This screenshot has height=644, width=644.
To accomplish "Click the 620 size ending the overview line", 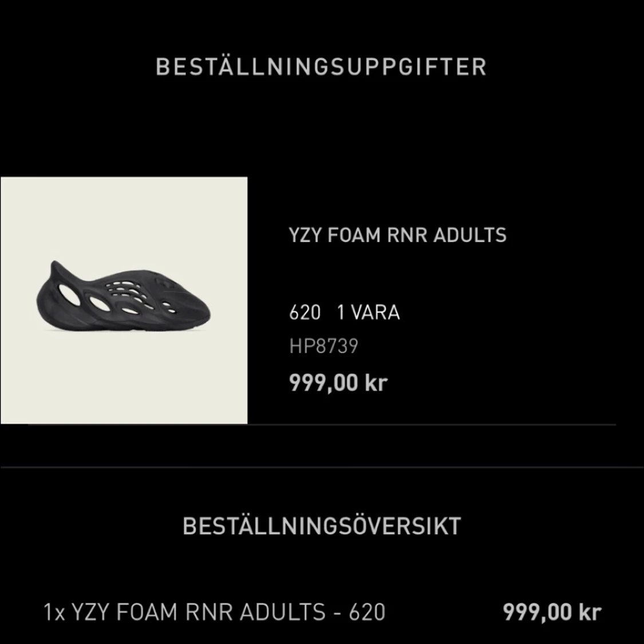I will (367, 613).
